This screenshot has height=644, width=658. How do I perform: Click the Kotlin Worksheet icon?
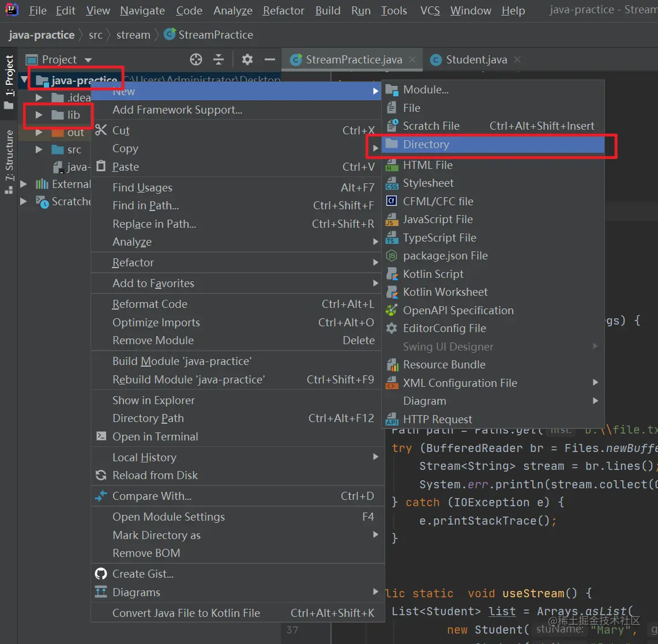[x=392, y=292]
